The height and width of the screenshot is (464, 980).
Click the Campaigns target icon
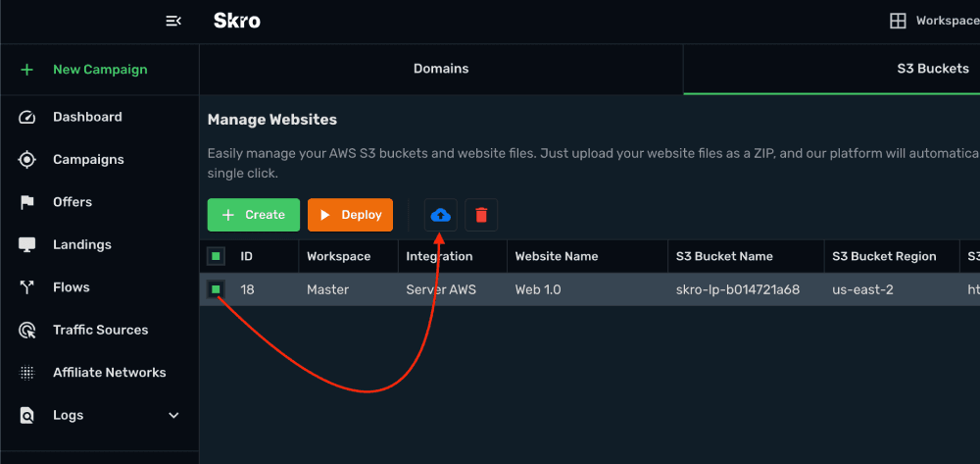pos(26,160)
